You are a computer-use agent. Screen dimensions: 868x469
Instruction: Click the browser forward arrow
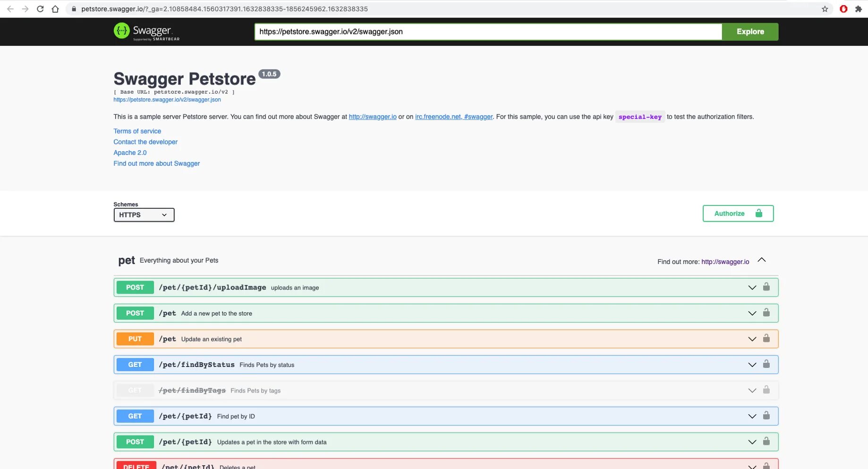pos(25,9)
